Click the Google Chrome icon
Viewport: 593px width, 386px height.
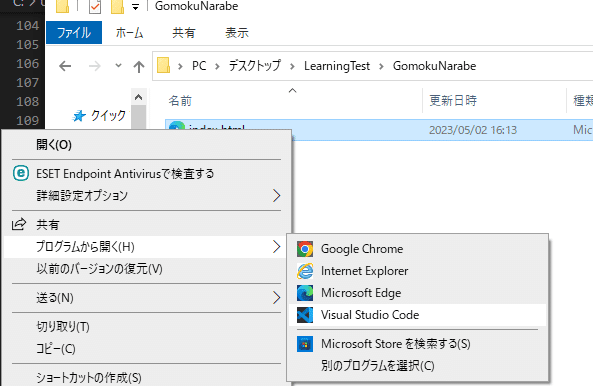coord(305,249)
